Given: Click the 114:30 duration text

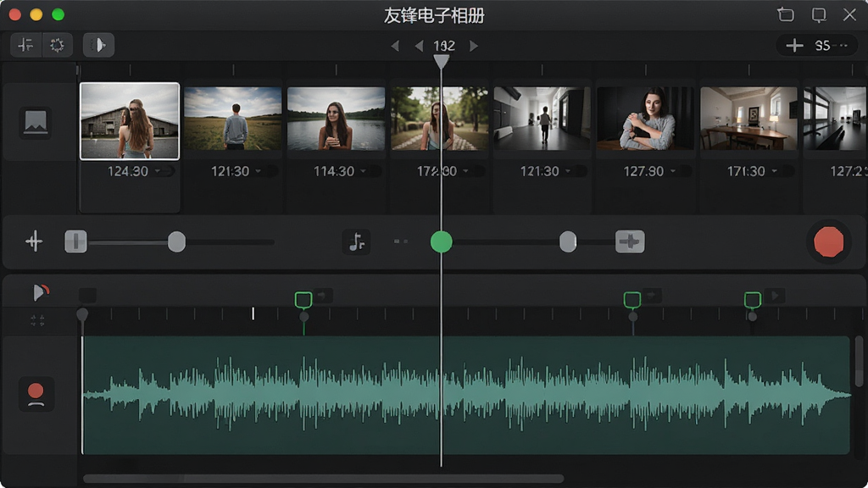Looking at the screenshot, I should [334, 171].
